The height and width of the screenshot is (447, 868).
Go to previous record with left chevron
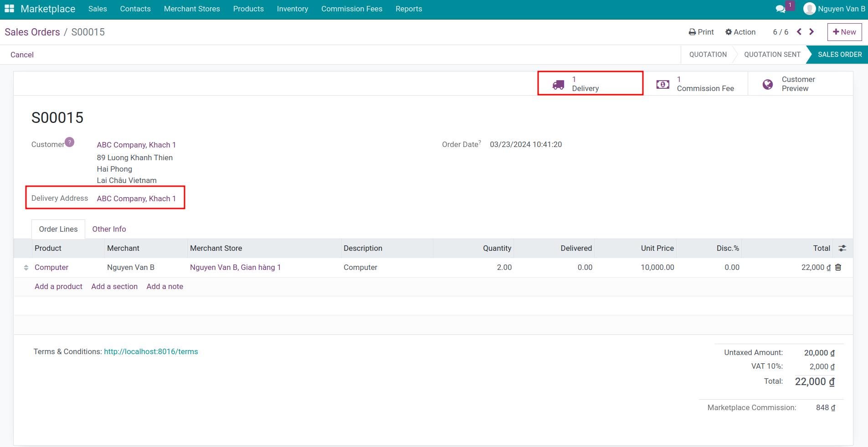(799, 32)
